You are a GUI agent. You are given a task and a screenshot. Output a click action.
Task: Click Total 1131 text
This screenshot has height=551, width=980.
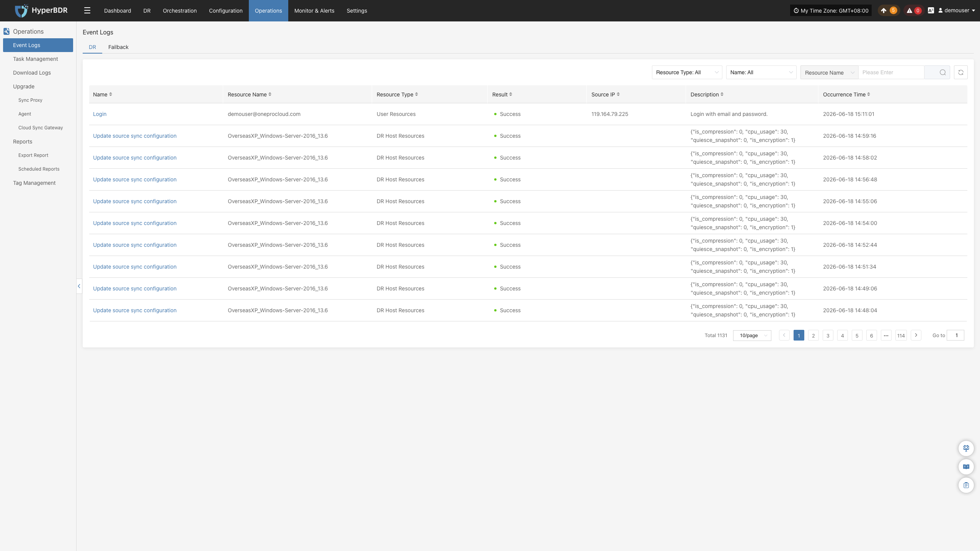[x=716, y=335]
